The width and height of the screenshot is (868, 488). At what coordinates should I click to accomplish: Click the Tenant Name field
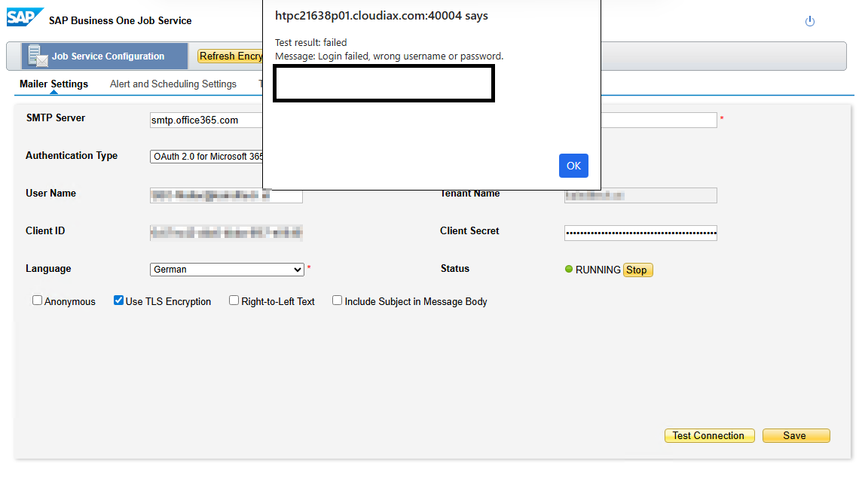(x=640, y=195)
